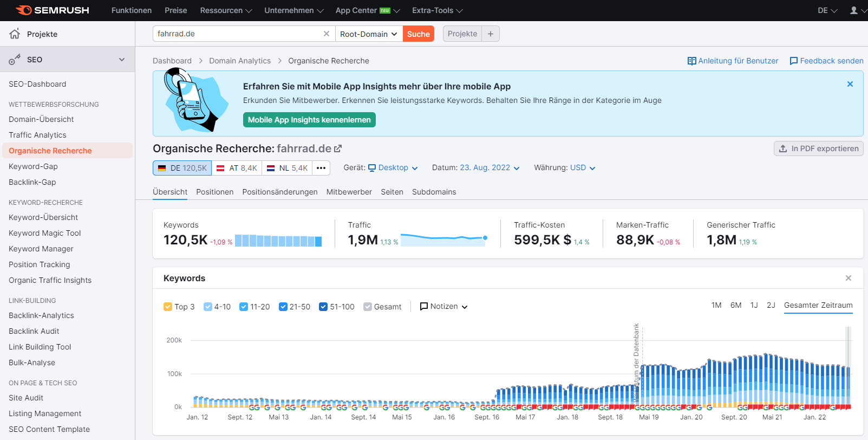The width and height of the screenshot is (868, 440).
Task: Go to Domain Analytics breadcrumb link
Action: click(240, 61)
